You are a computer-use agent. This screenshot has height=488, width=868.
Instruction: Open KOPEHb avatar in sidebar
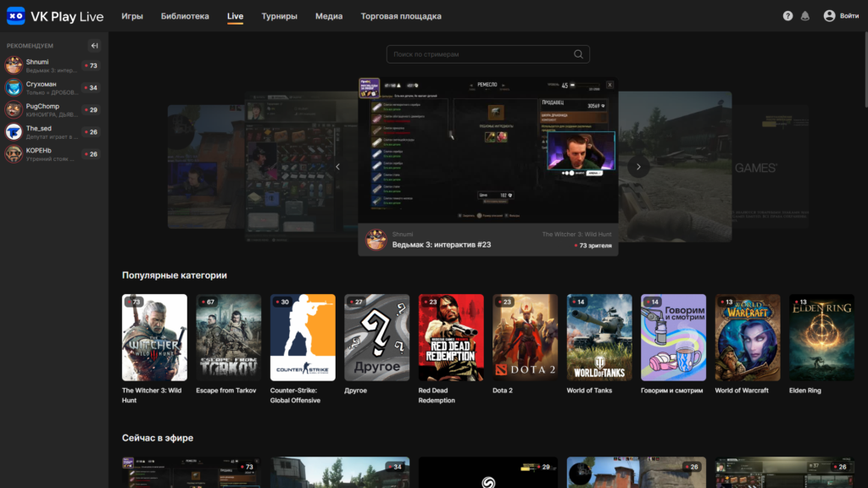[14, 154]
